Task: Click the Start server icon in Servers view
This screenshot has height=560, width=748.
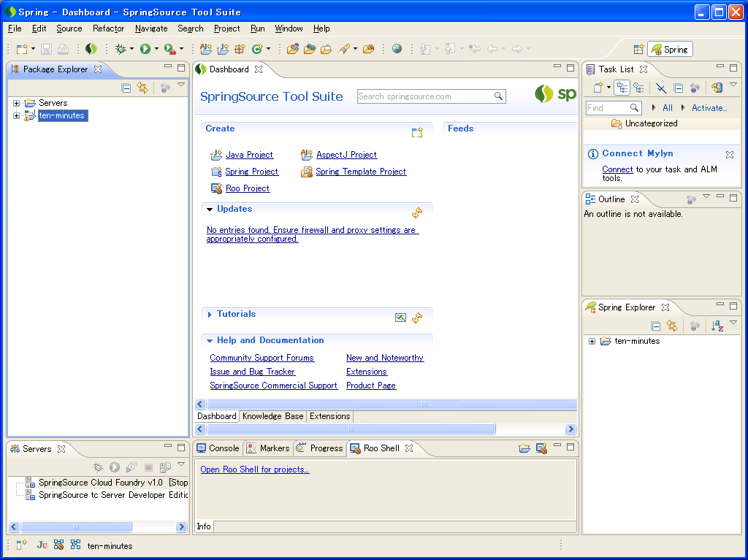Action: click(115, 467)
